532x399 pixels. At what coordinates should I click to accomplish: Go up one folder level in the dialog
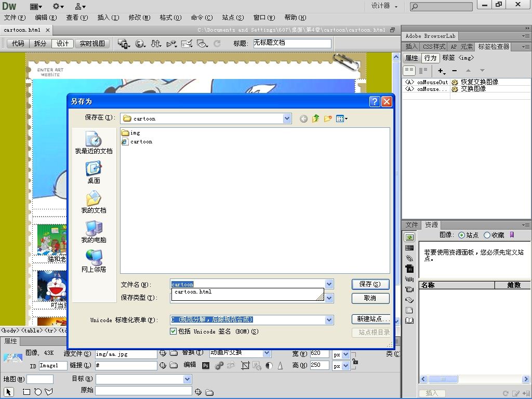[x=315, y=118]
